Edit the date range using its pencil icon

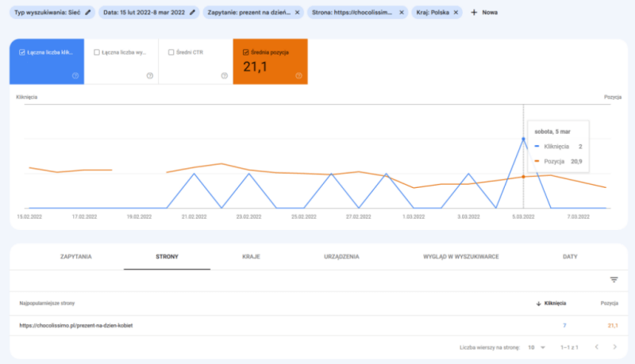(x=192, y=13)
